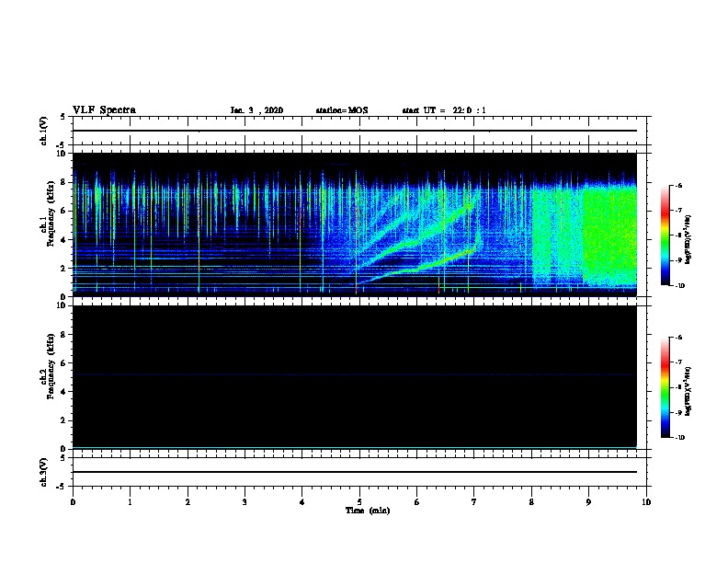Click the "start UT = 22:0:1" header text
This screenshot has width=728, height=563.
[x=444, y=110]
